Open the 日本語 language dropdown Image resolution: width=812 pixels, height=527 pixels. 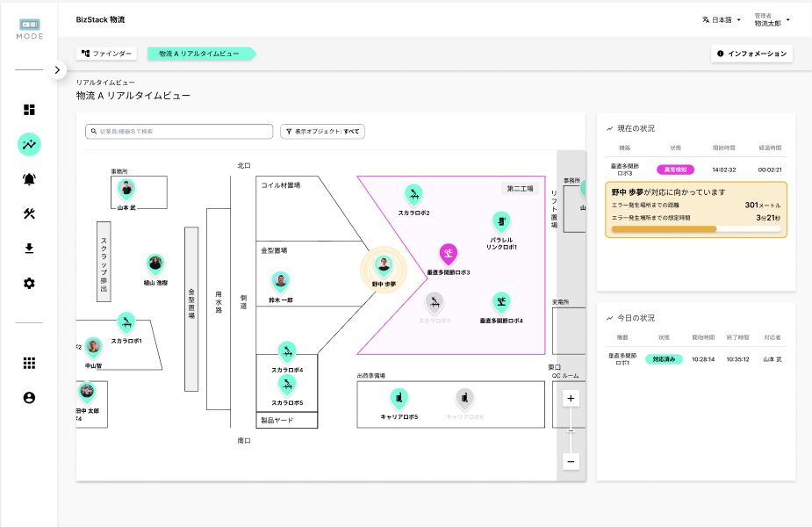722,19
